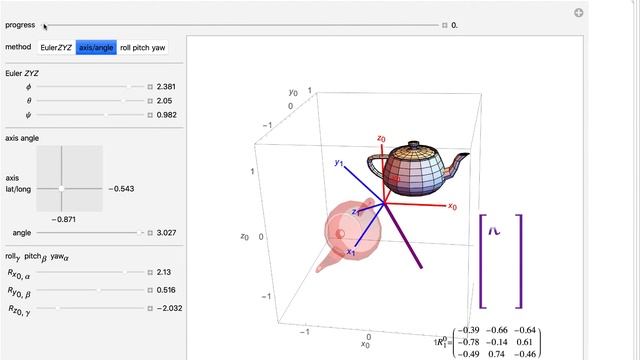Expand the theta slider controls

tap(150, 101)
